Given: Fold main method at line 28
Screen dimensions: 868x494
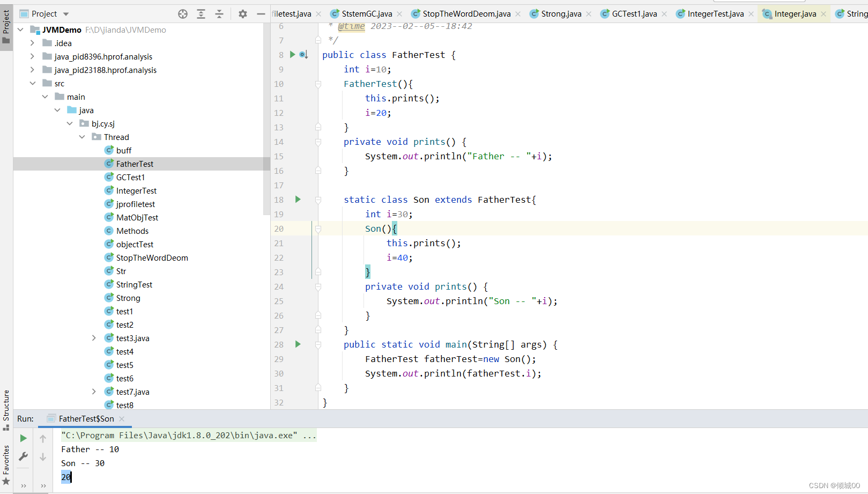Looking at the screenshot, I should pyautogui.click(x=318, y=344).
